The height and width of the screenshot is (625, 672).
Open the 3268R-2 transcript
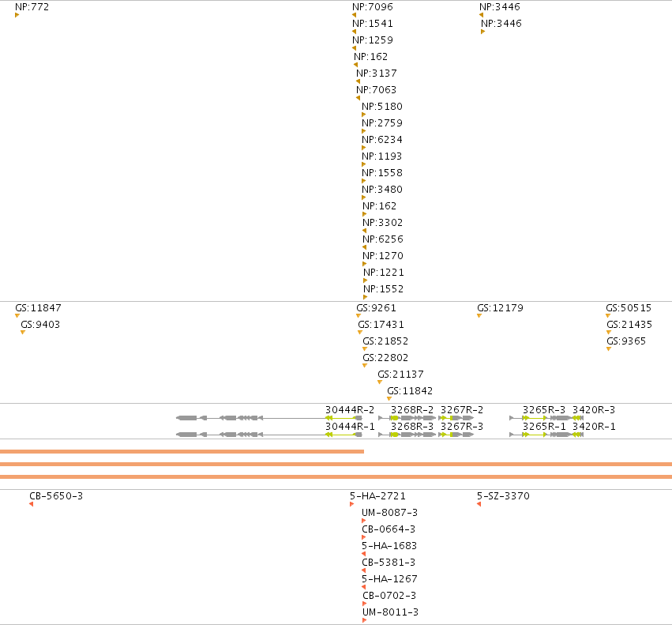pyautogui.click(x=412, y=409)
